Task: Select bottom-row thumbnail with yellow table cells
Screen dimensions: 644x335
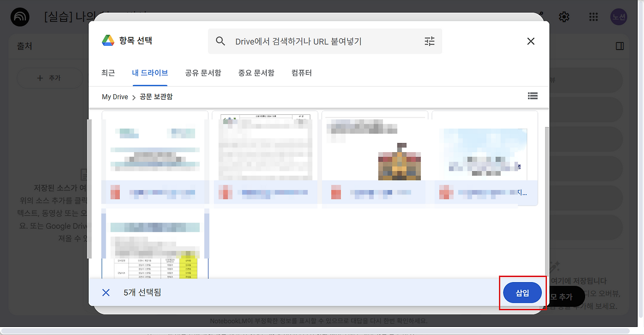Action: [x=155, y=243]
